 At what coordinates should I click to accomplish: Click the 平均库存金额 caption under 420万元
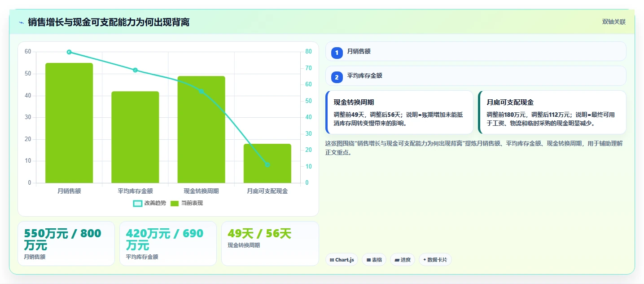pos(142,257)
